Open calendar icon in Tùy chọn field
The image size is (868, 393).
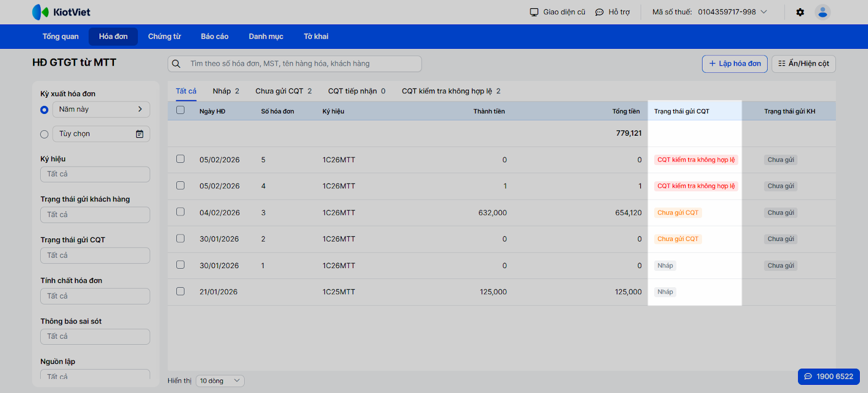point(139,134)
